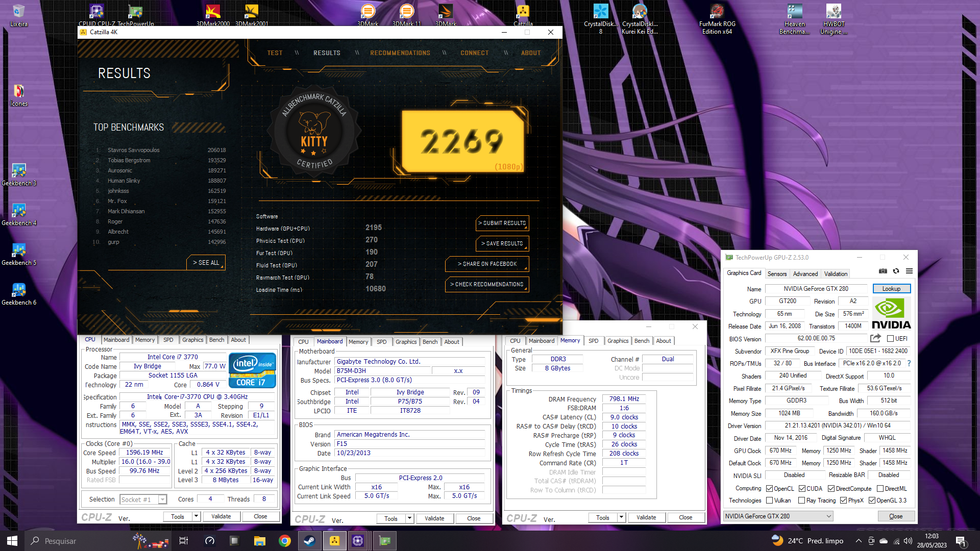Open the Geekbench 6 desktop shortcut
Viewport: 980px width, 551px height.
click(19, 294)
